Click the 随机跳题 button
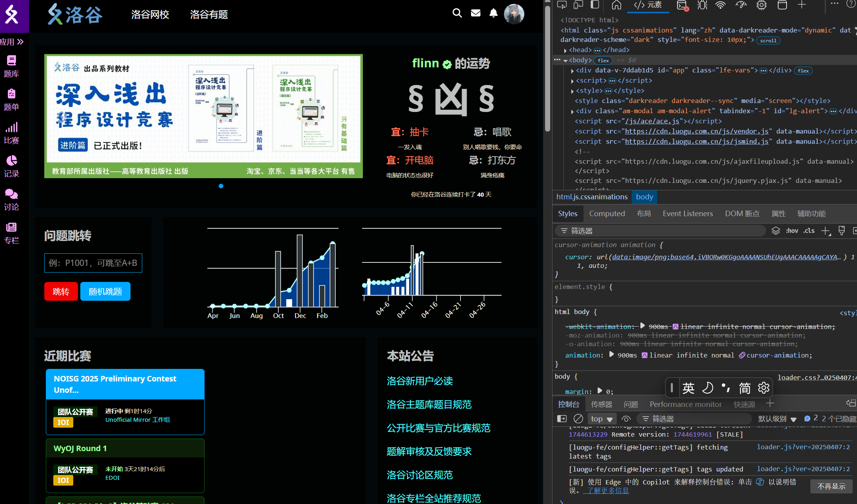 [x=105, y=291]
